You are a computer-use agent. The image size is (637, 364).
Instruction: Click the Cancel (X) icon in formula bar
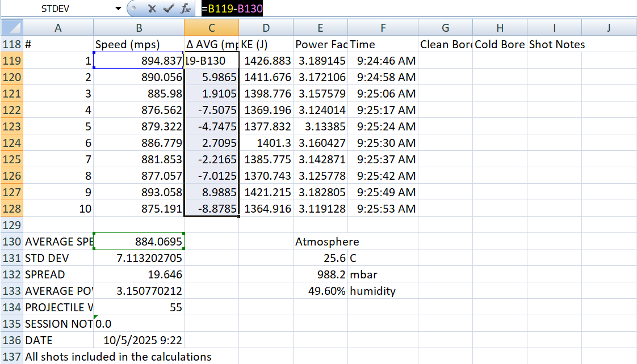152,9
